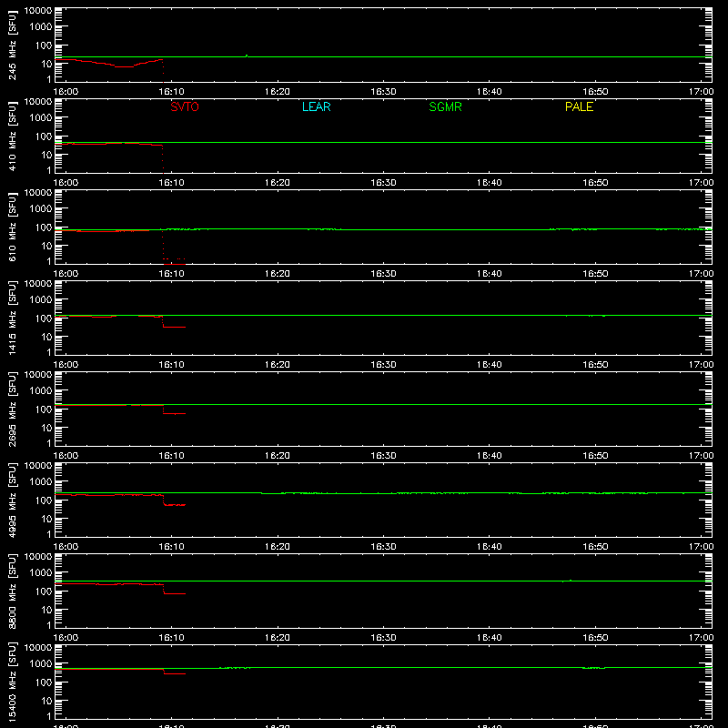This screenshot has width=728, height=728.
Task: Click the 10000 tick value on the 15400 MHz axis
Action: (38, 648)
